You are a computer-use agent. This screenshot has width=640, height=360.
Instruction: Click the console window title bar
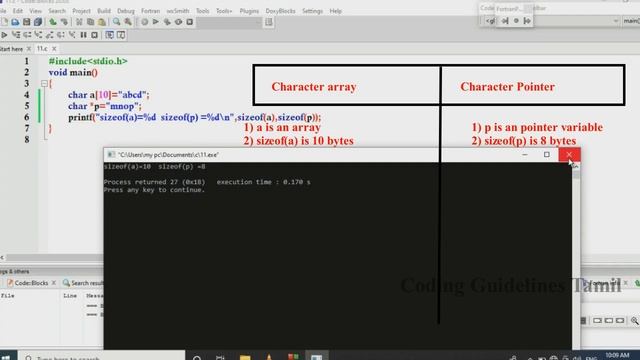[312, 155]
